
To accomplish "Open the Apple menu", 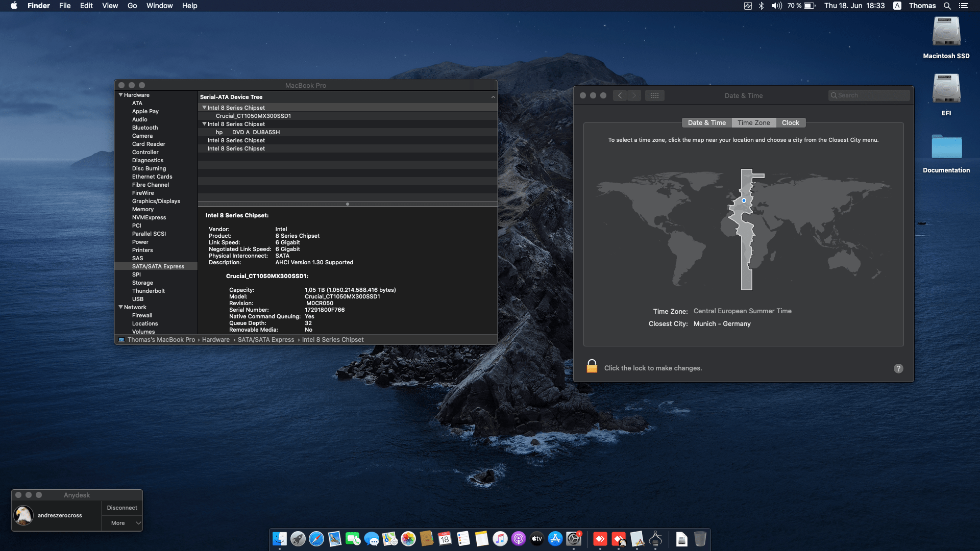I will point(14,6).
